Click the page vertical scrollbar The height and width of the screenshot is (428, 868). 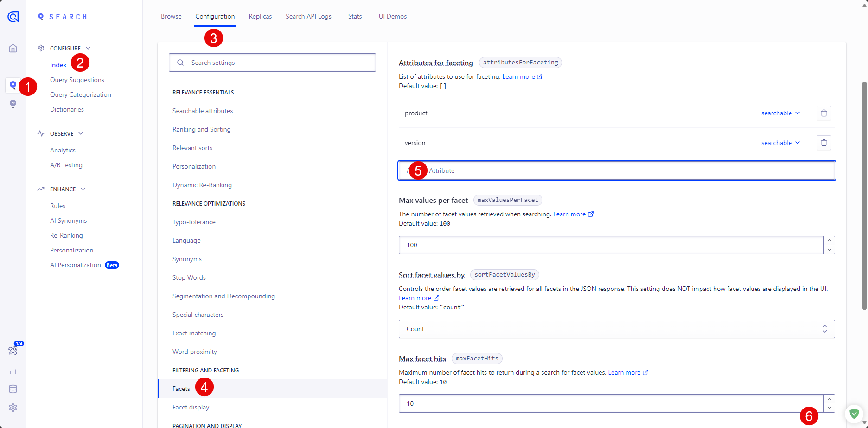coord(864,195)
